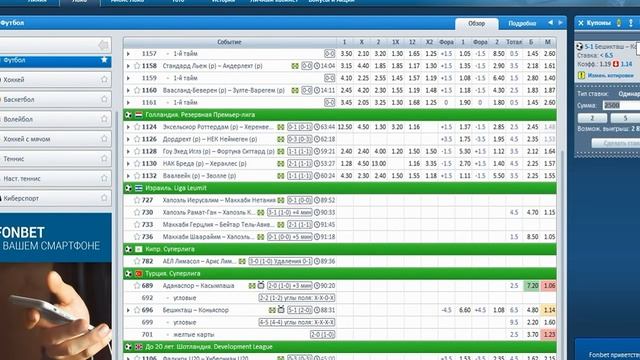
Task: Expand event 1130 НАК Бреда
Action: 128,164
